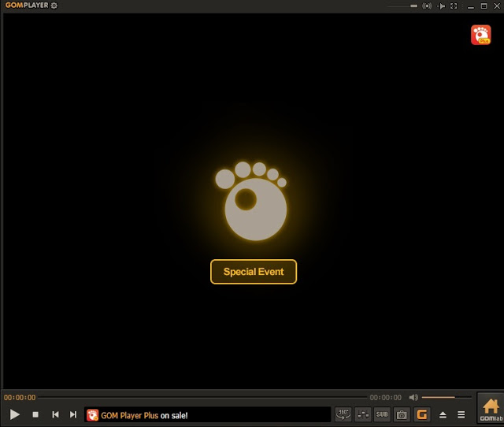Stop playback with the Stop button
Image resolution: width=504 pixels, height=427 pixels.
[x=35, y=414]
